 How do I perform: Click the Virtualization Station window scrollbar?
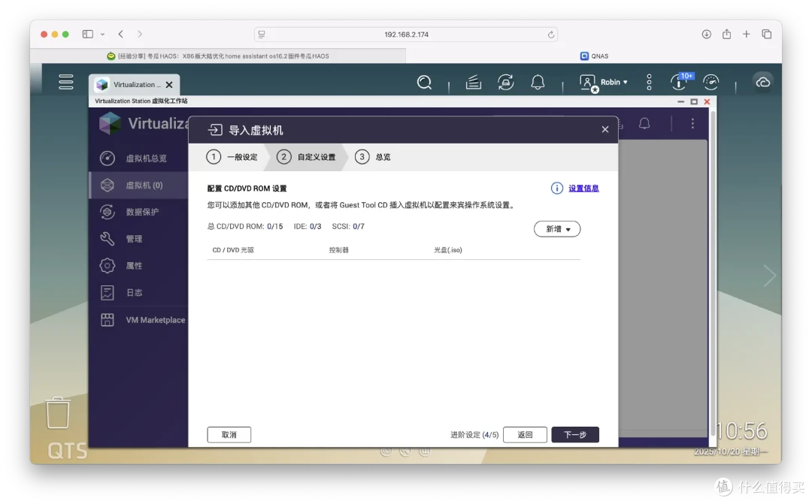pyautogui.click(x=713, y=272)
